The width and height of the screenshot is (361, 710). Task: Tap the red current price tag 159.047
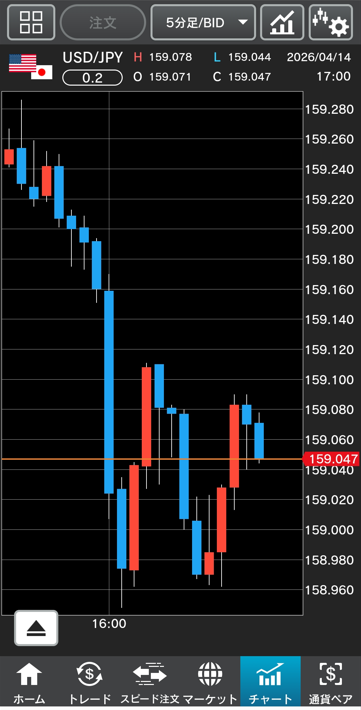pos(331,459)
